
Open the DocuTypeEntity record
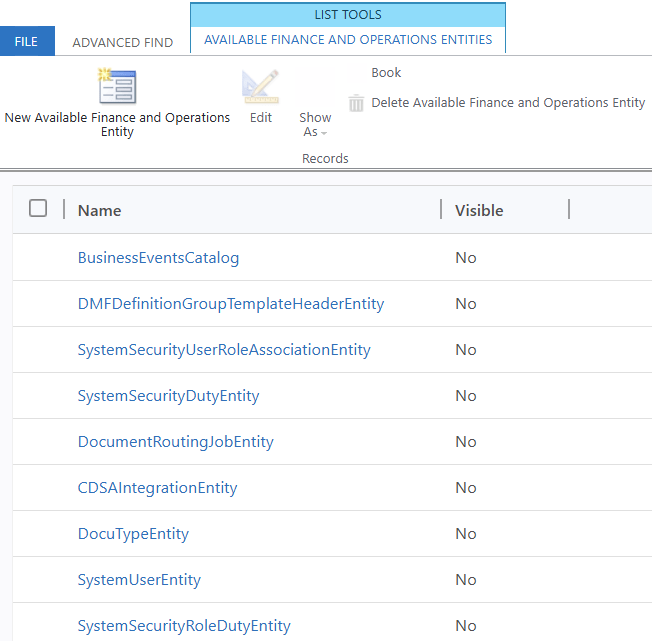(133, 534)
